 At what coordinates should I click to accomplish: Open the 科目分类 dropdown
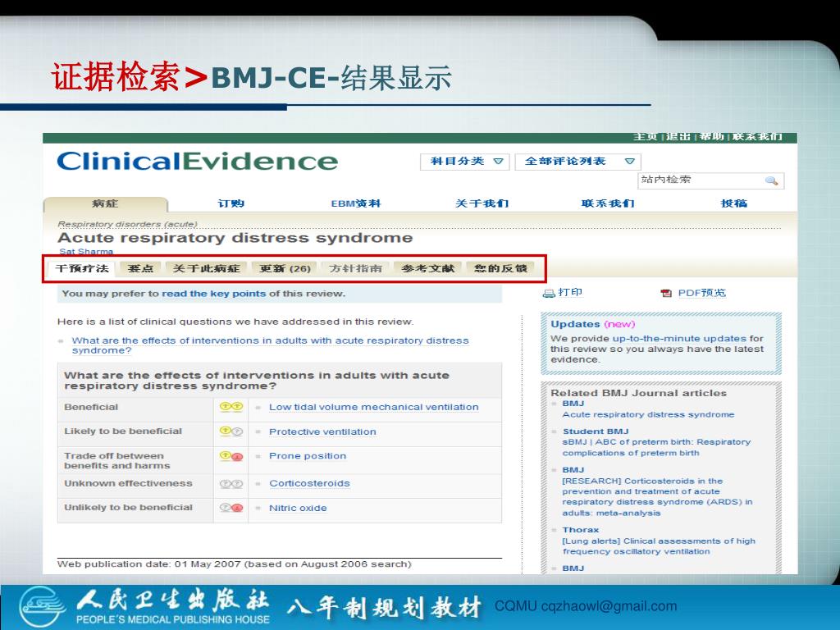click(464, 162)
